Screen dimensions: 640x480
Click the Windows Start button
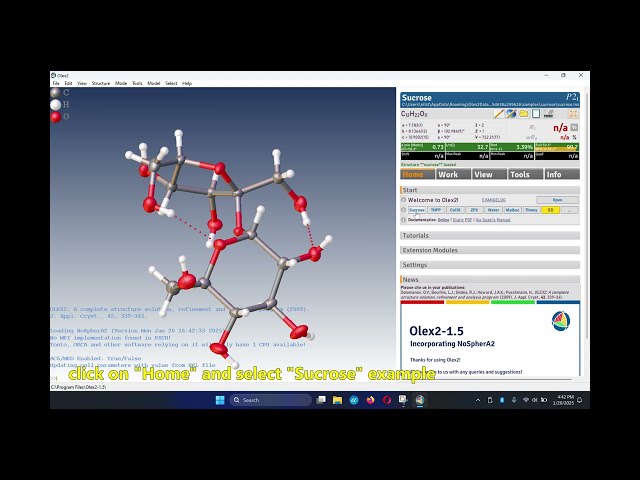(x=220, y=400)
